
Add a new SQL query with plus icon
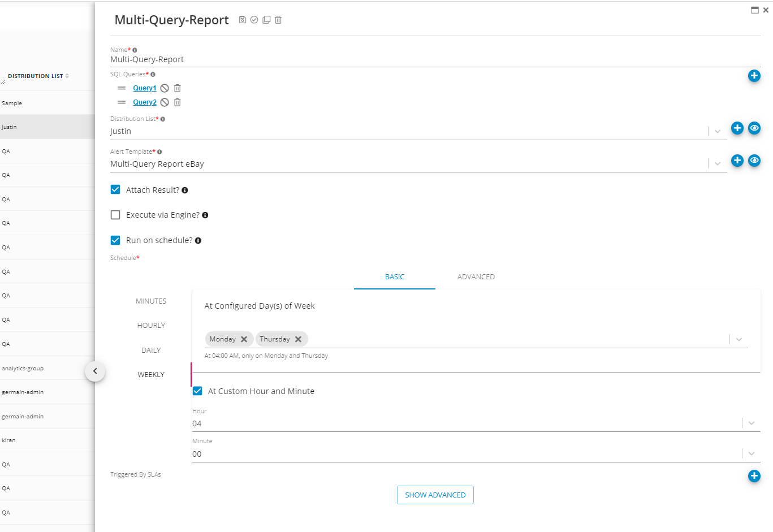click(754, 76)
